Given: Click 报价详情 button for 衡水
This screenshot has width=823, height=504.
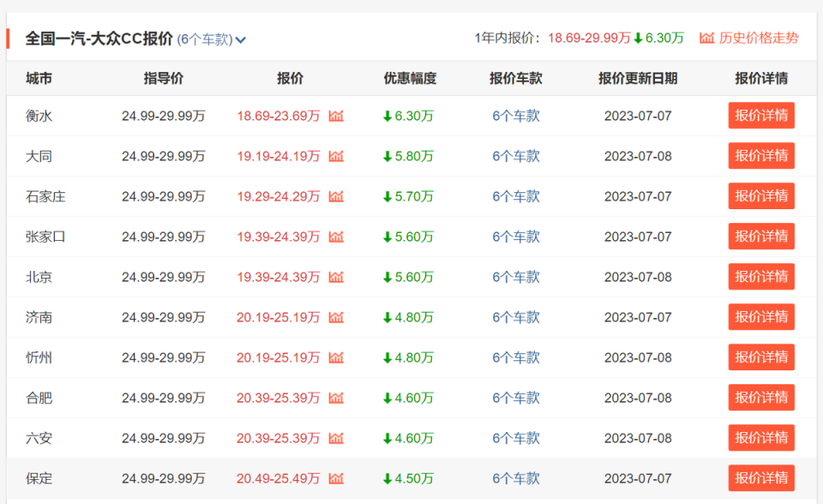Looking at the screenshot, I should [x=761, y=116].
